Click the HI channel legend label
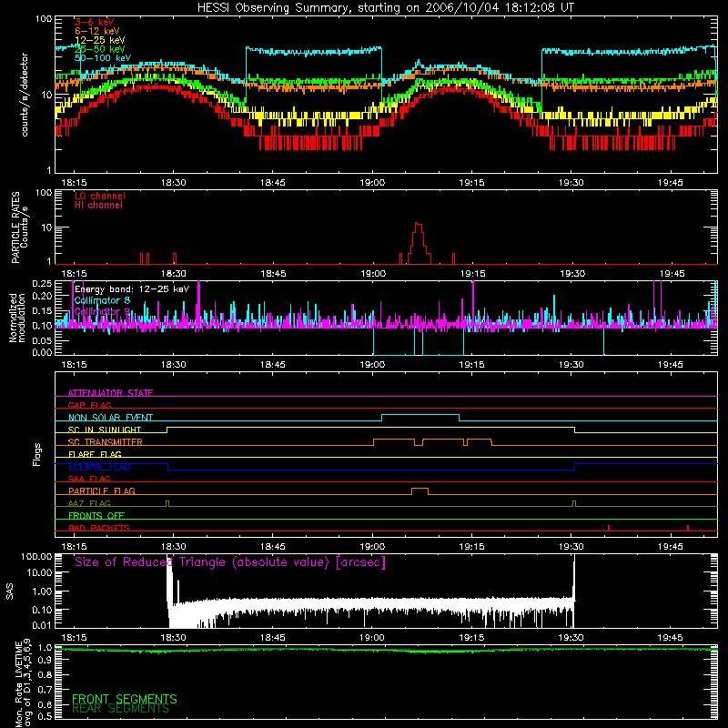The image size is (728, 728). pyautogui.click(x=98, y=206)
